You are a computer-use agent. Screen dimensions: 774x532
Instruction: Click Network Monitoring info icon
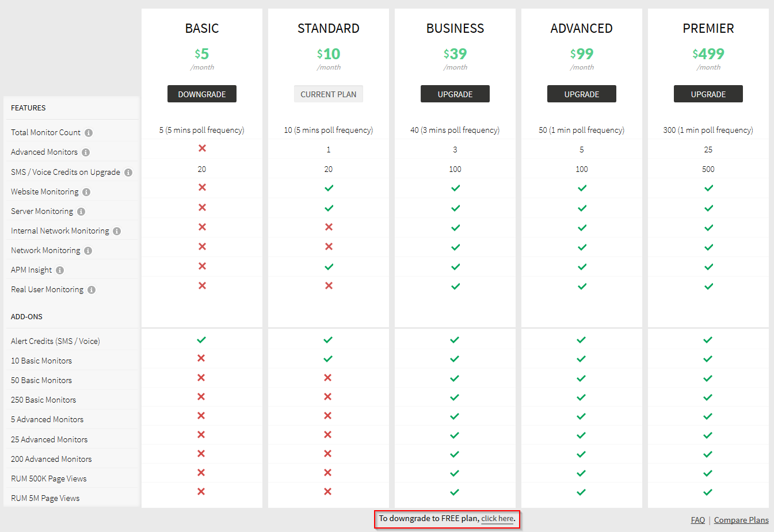click(x=88, y=251)
